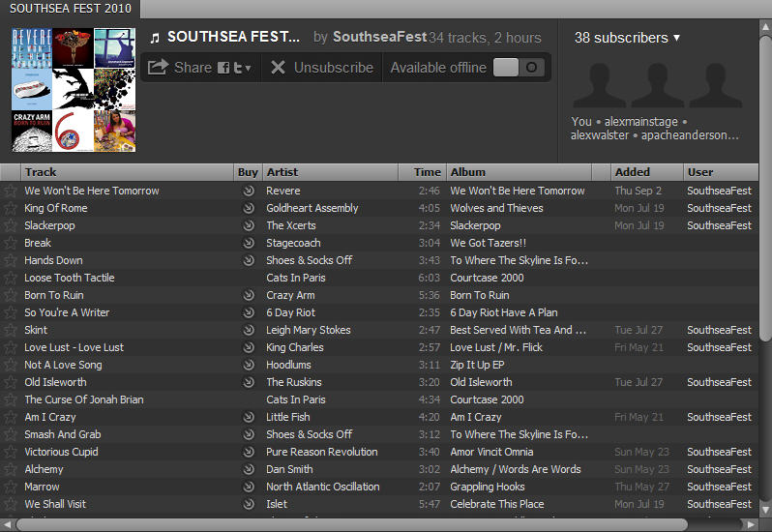Click buy icon for We Shall Visit
This screenshot has height=532, width=772.
[249, 504]
